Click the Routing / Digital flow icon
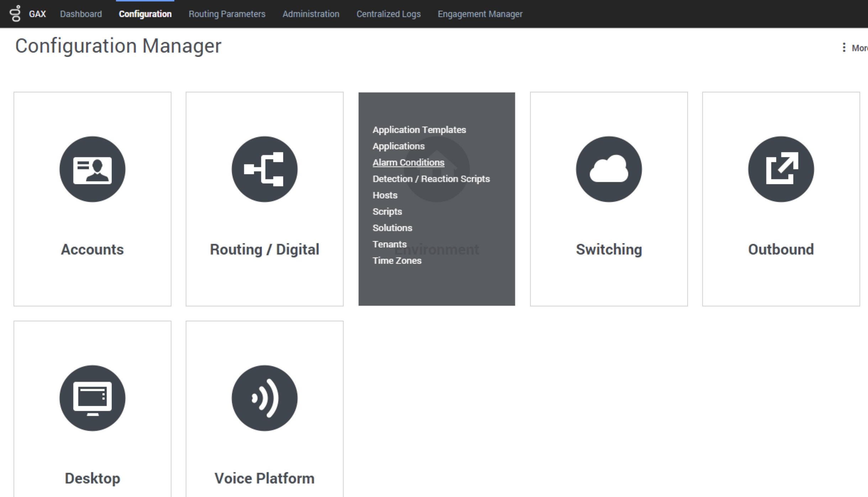Image resolution: width=868 pixels, height=497 pixels. point(264,169)
